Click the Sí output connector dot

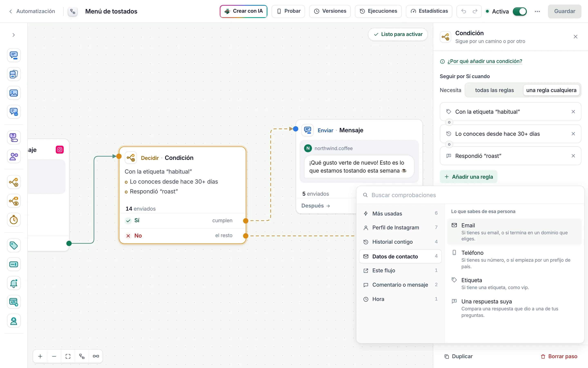tap(246, 221)
